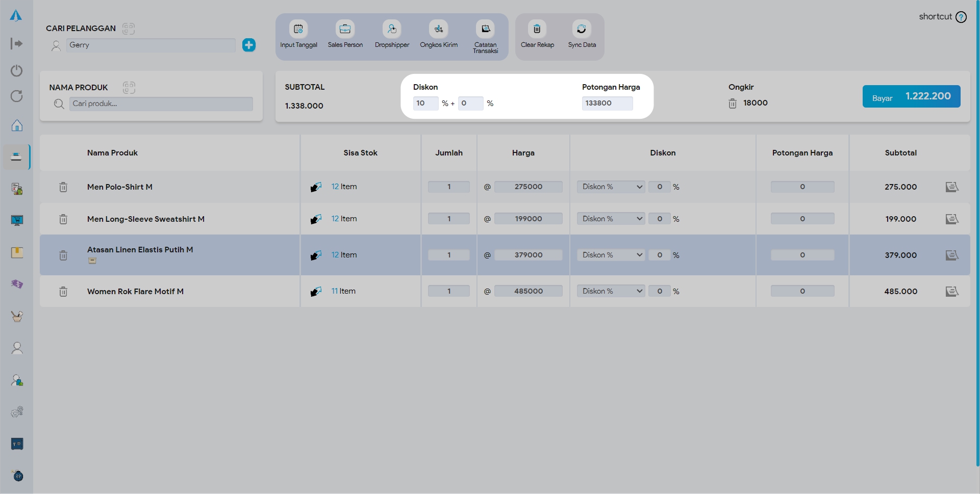Remove the Ongkir shipping cost
Screen dimensions: 980x494
click(733, 103)
